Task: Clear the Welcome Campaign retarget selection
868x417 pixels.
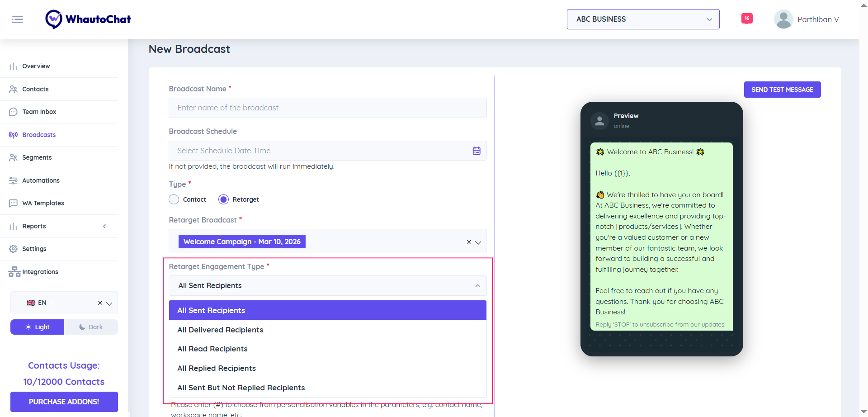Action: coord(469,242)
